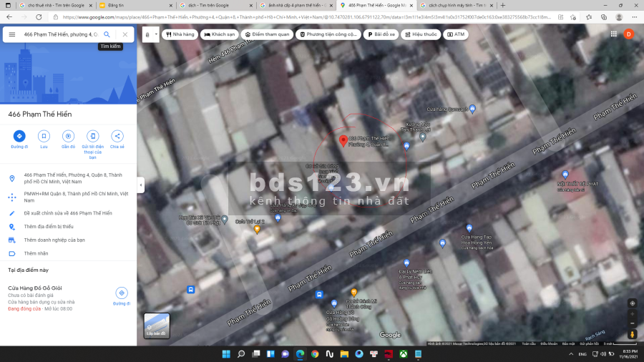Switch to 'cho thuê nhà' Google tab
The height and width of the screenshot is (362, 644).
(55, 5)
